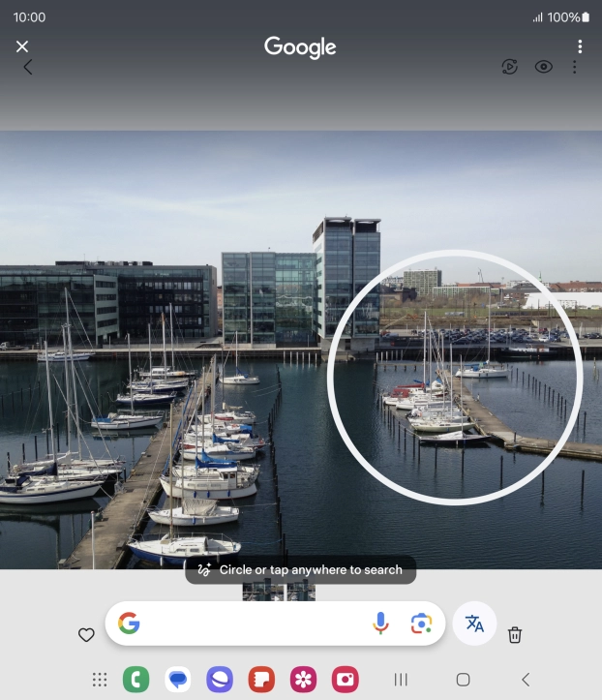Tap the Google search bar field
This screenshot has width=602, height=700.
point(247,624)
